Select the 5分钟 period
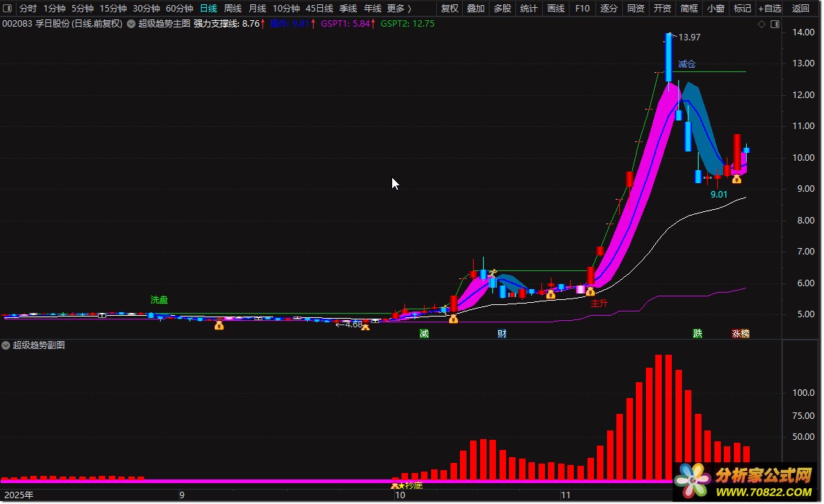The height and width of the screenshot is (504, 824). [82, 9]
